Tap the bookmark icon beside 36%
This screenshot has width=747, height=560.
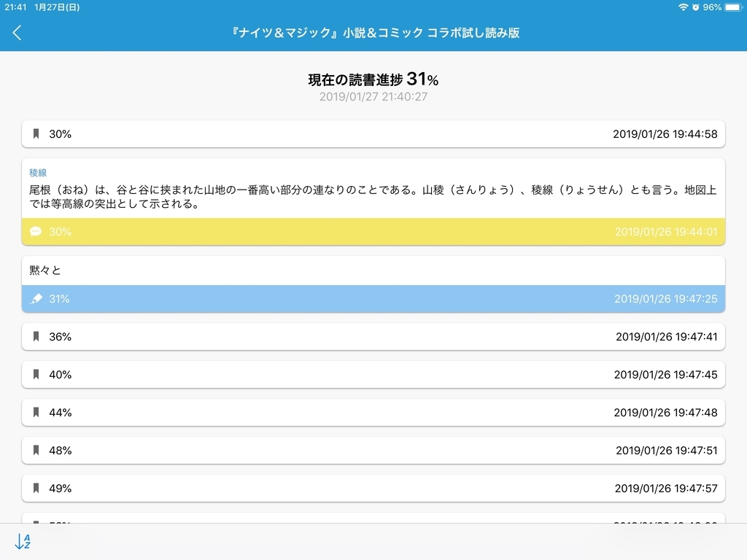click(x=36, y=337)
